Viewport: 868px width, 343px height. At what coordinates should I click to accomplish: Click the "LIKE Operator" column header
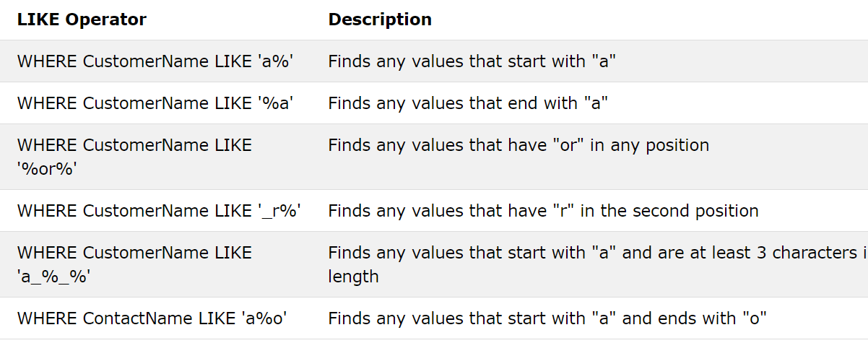click(82, 19)
